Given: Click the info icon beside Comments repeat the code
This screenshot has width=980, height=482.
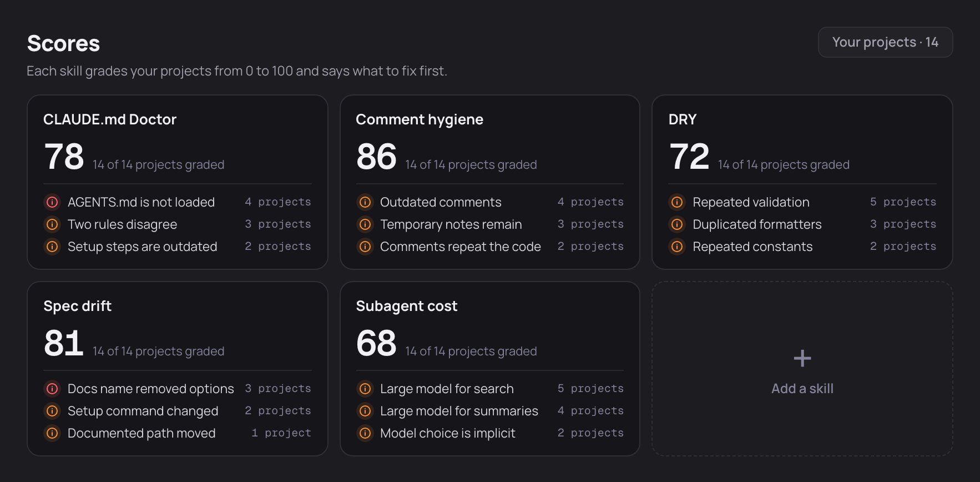Looking at the screenshot, I should [x=365, y=247].
